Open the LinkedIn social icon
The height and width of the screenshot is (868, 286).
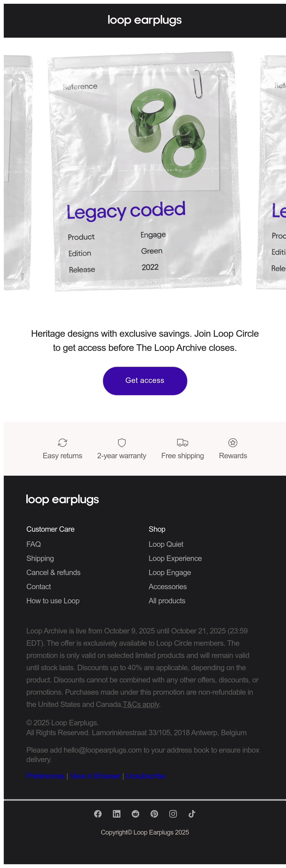117,814
